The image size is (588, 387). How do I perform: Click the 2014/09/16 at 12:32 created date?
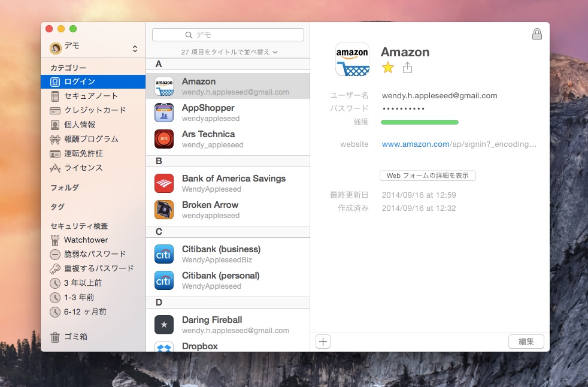(x=419, y=208)
